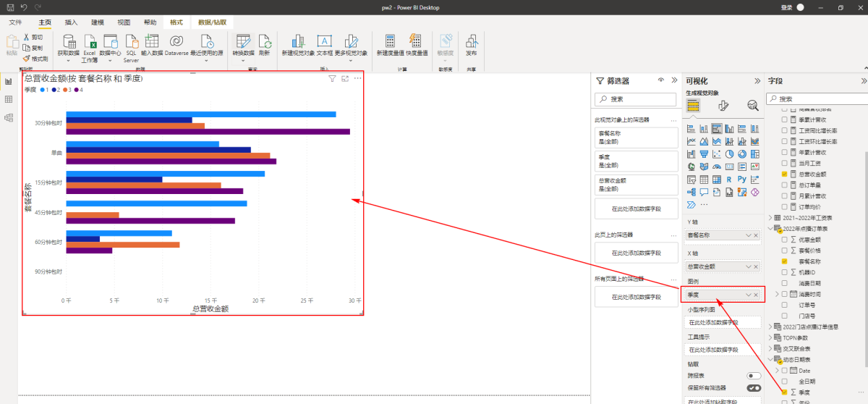The image size is (868, 404).
Task: Remove 总营收金额 from X axis
Action: [x=756, y=266]
